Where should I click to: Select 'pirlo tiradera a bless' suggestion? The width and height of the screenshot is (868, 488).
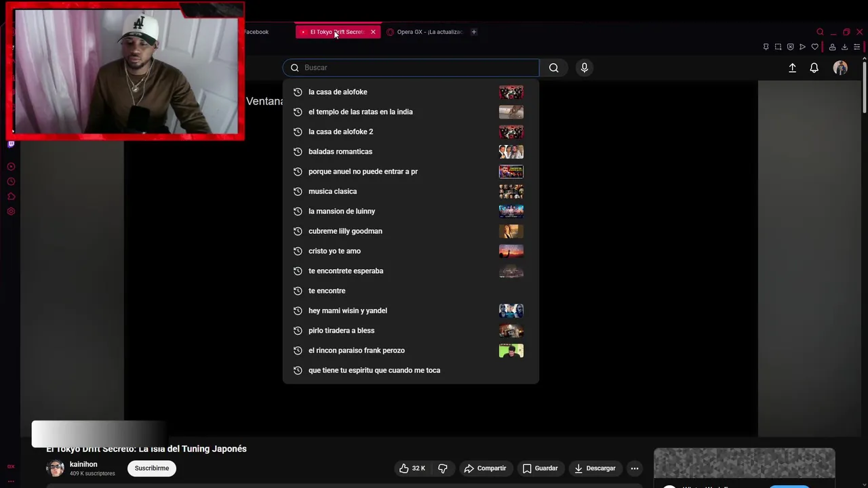(x=411, y=331)
